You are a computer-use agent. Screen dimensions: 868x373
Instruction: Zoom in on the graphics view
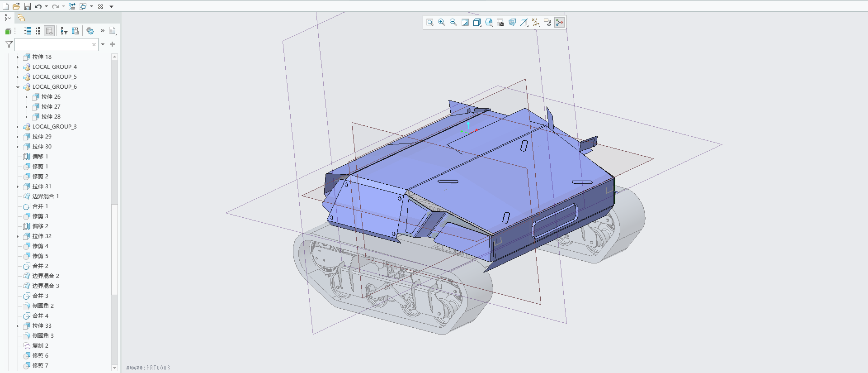point(442,22)
